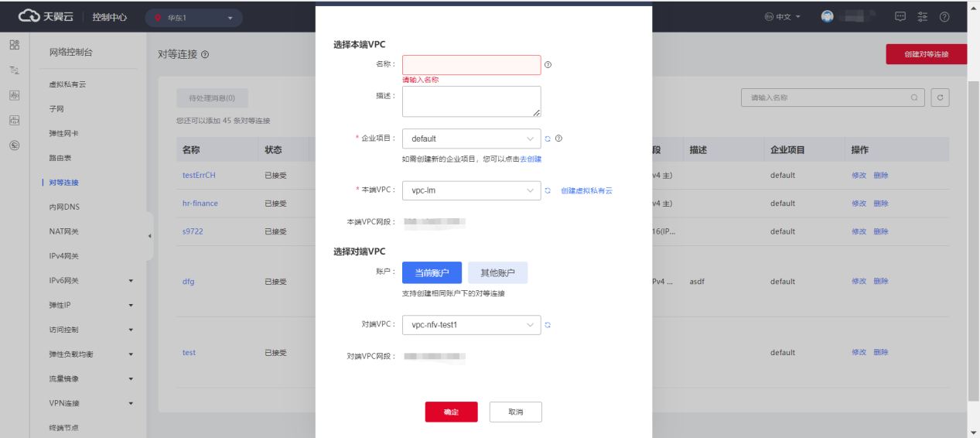
Task: Refresh the 企业项目 list
Action: pyautogui.click(x=548, y=139)
